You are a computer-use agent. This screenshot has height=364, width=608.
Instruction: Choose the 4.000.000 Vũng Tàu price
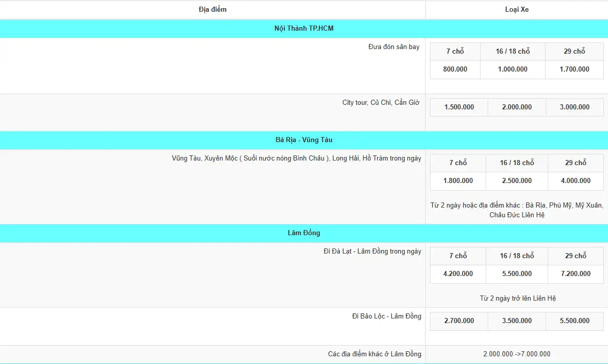(x=576, y=181)
